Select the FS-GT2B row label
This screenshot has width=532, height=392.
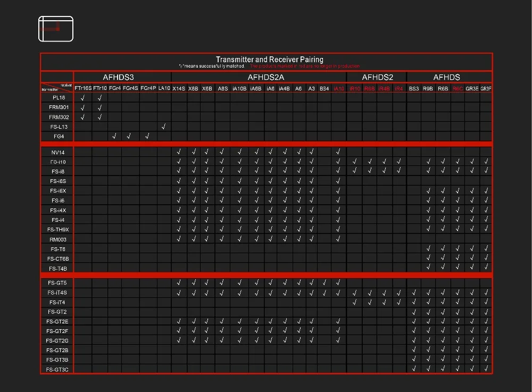pyautogui.click(x=57, y=351)
